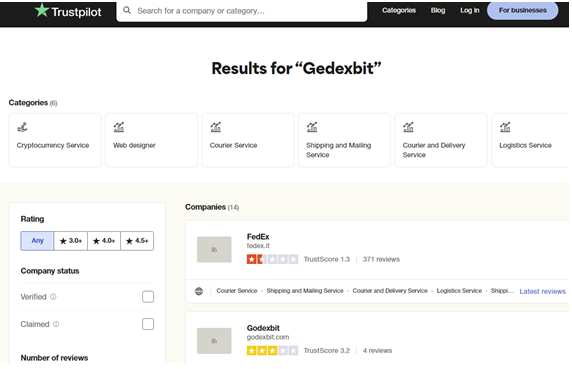Click the Claimed info icon
This screenshot has width=572, height=369.
pyautogui.click(x=56, y=324)
